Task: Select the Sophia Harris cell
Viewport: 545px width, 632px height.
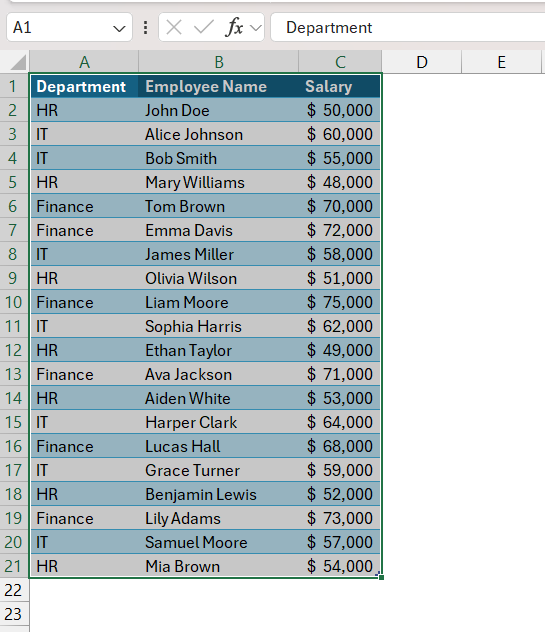Action: click(218, 326)
